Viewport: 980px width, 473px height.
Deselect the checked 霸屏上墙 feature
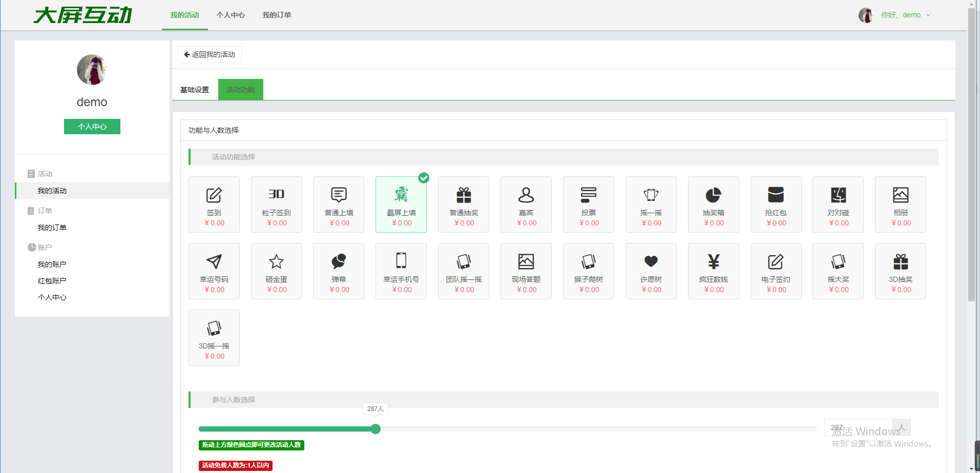coord(401,204)
